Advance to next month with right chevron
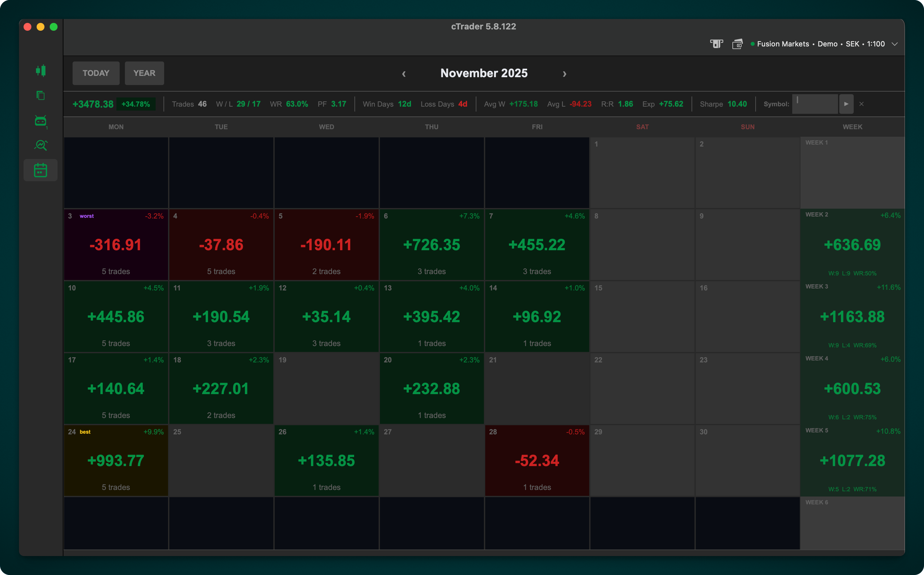Screen dimensions: 924x575 click(x=565, y=74)
